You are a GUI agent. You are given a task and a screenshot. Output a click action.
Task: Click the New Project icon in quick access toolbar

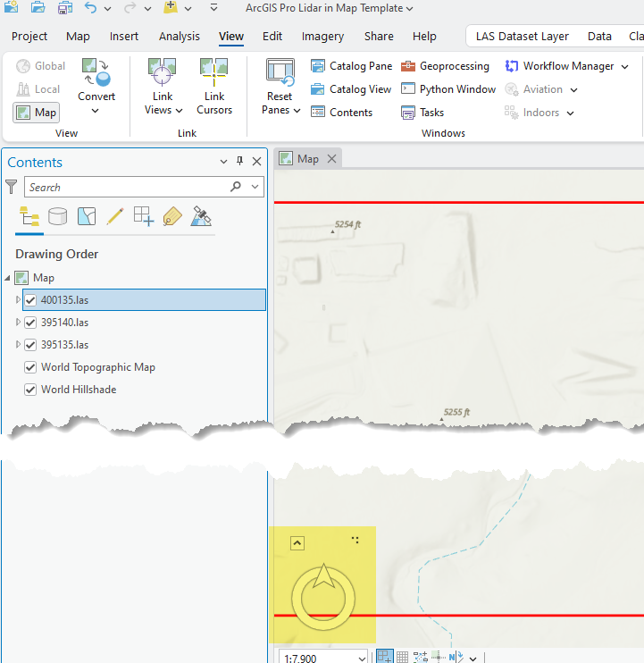point(11,7)
